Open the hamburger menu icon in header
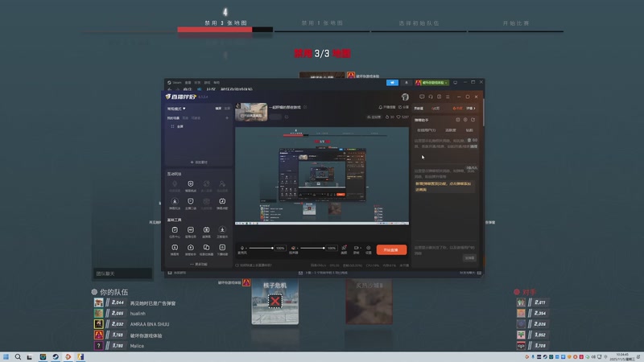Viewport: 644px width, 362px height. pos(448,97)
